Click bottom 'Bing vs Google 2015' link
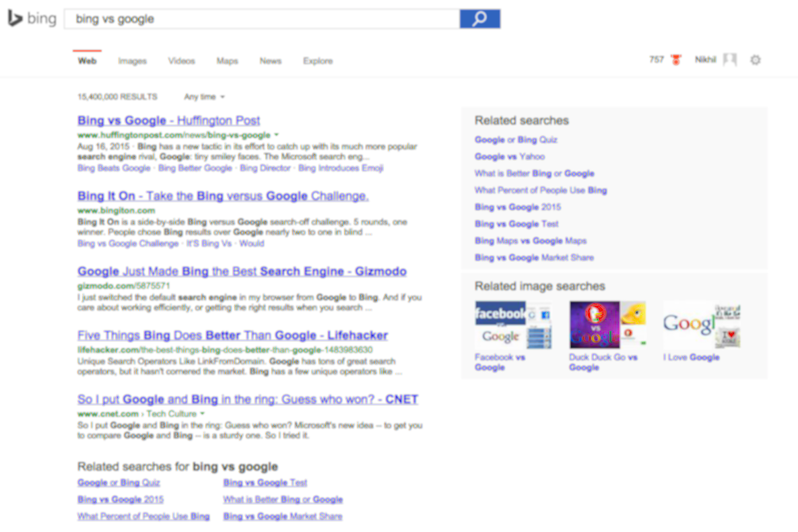The image size is (798, 532). 121,499
